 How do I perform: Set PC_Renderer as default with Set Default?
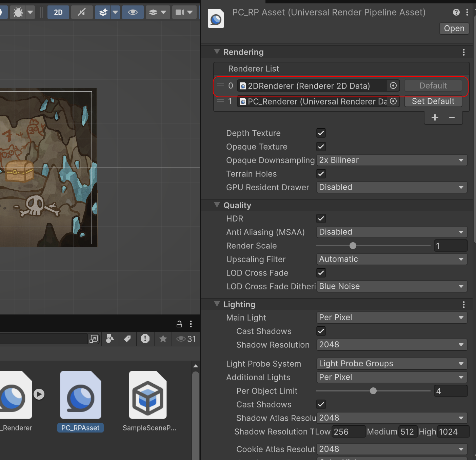pyautogui.click(x=433, y=101)
